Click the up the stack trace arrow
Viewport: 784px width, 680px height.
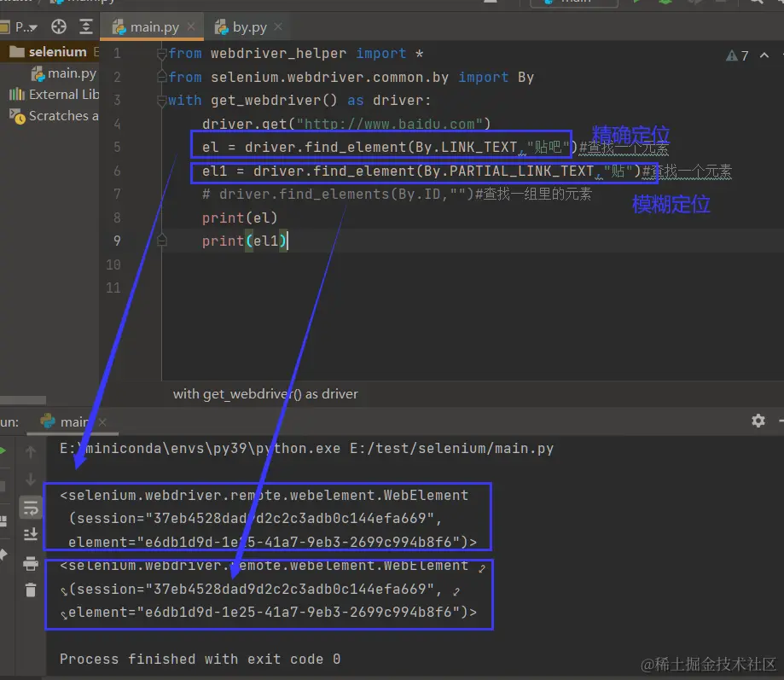31,452
